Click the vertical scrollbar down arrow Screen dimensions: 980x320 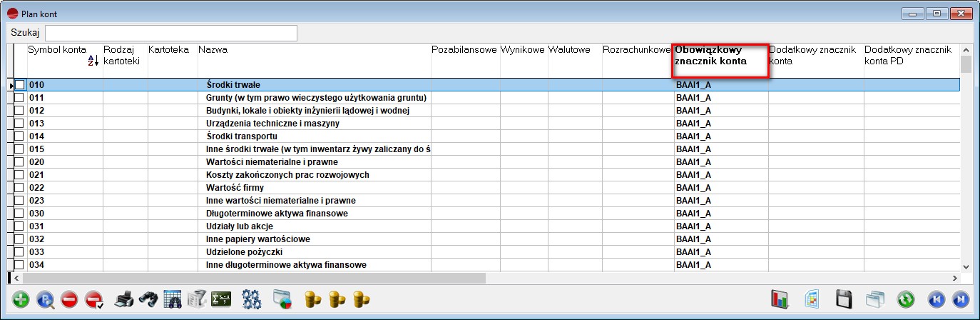click(966, 266)
